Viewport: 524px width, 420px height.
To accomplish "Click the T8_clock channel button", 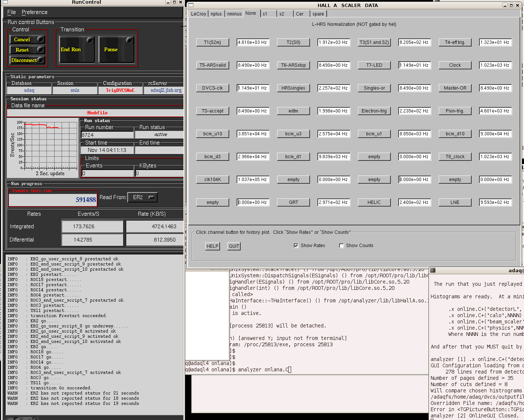I will (x=455, y=157).
